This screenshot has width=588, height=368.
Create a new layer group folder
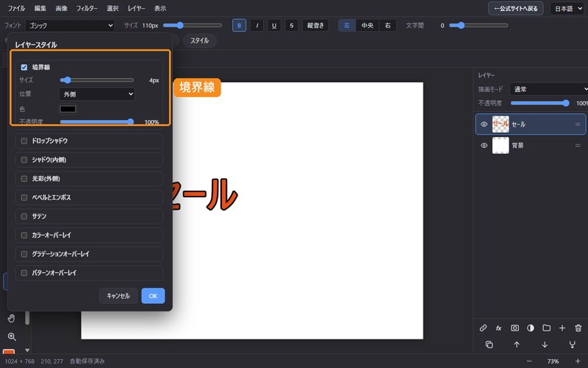tap(546, 328)
